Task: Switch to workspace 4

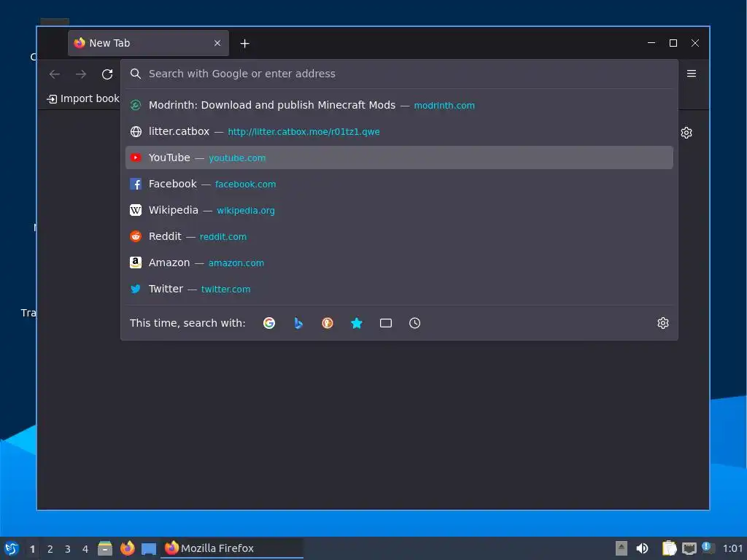Action: click(x=85, y=549)
